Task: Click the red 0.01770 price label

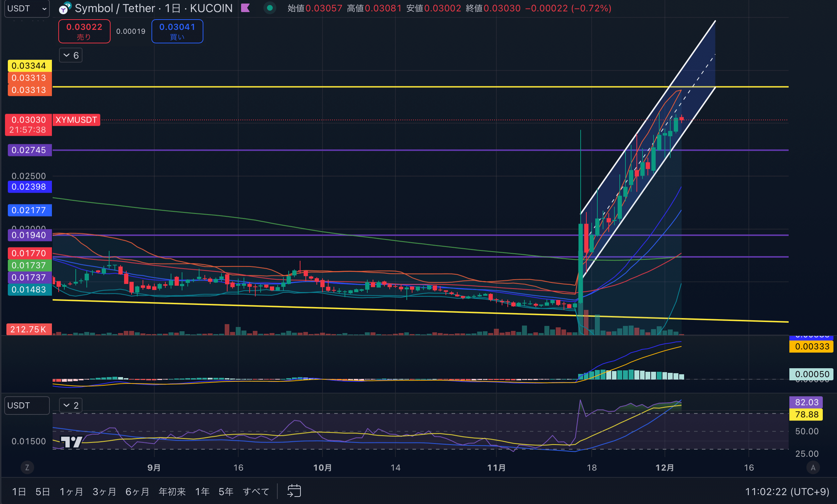Action: [29, 253]
